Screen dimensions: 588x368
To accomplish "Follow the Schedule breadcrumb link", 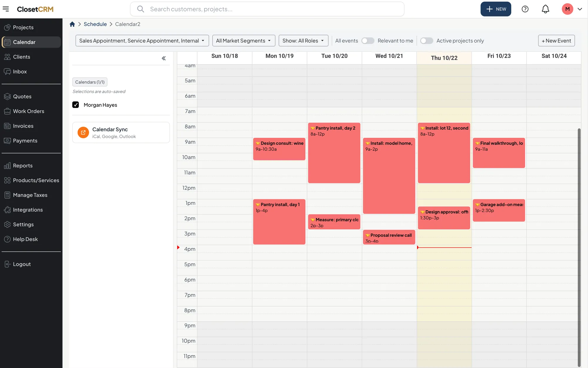I will [95, 24].
